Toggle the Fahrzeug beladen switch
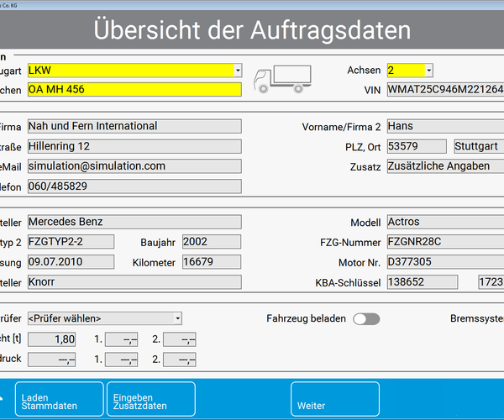The width and height of the screenshot is (504, 420). click(x=366, y=319)
